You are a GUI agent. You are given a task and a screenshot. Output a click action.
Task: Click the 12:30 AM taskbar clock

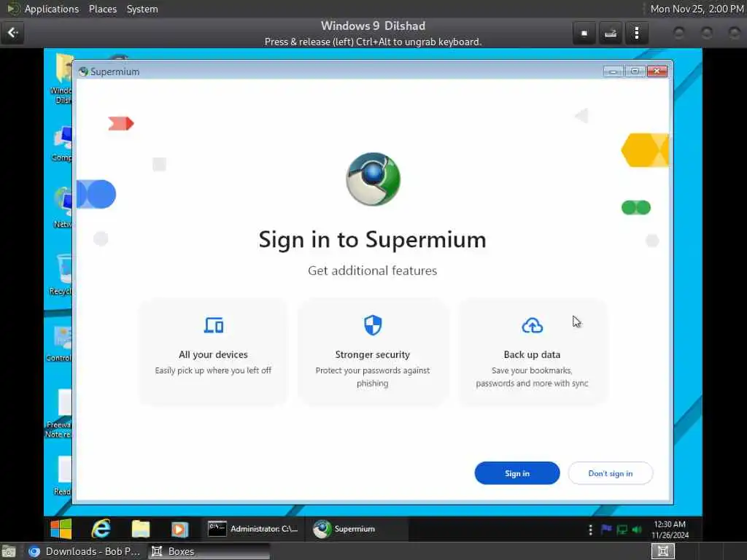670,529
